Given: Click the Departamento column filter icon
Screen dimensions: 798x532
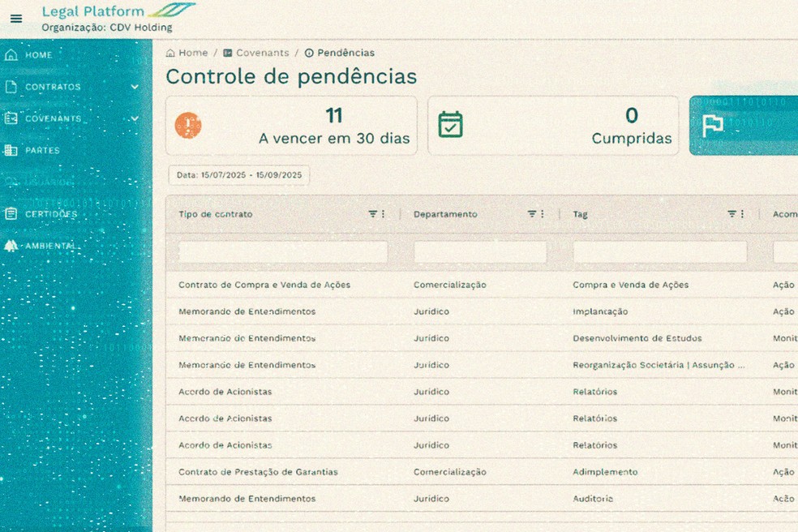Looking at the screenshot, I should tap(531, 214).
